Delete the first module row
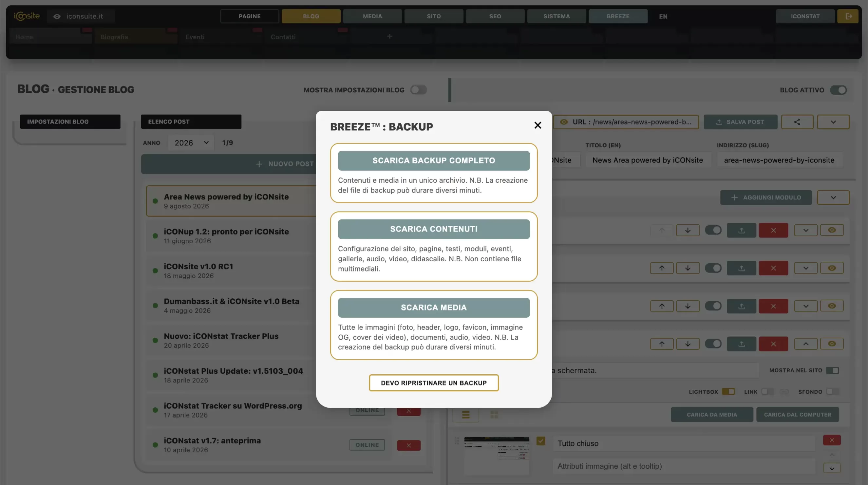Screen dimensions: 868x485 click(x=773, y=230)
